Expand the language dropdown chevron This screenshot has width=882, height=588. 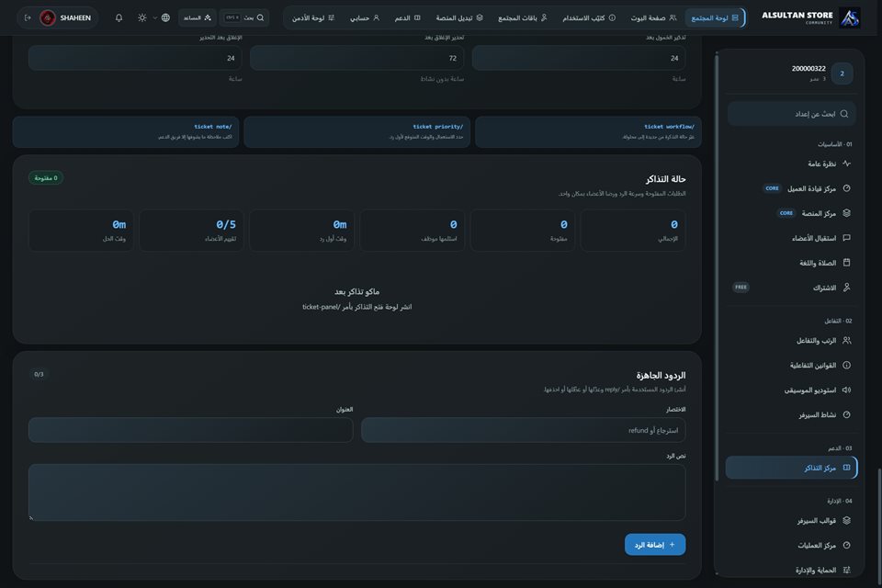coord(154,18)
